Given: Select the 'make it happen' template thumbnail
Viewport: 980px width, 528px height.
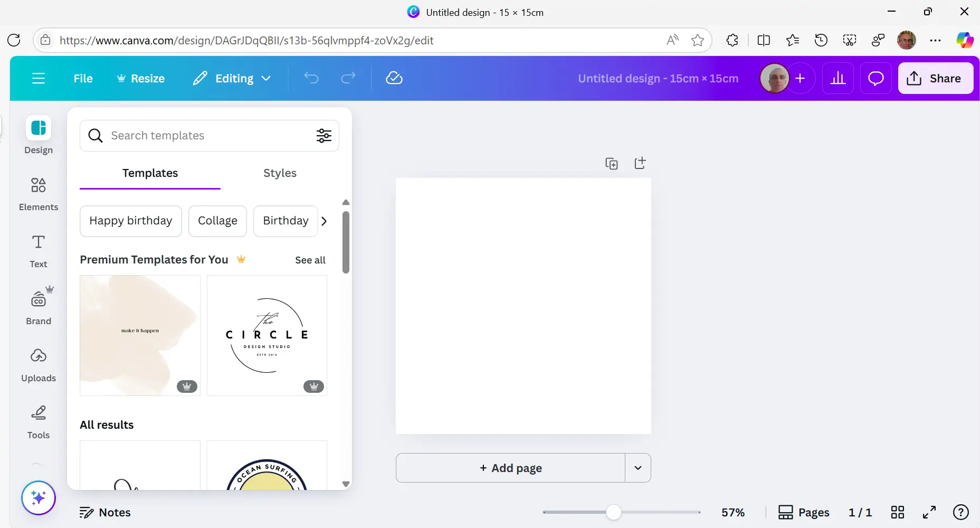Looking at the screenshot, I should coord(140,335).
